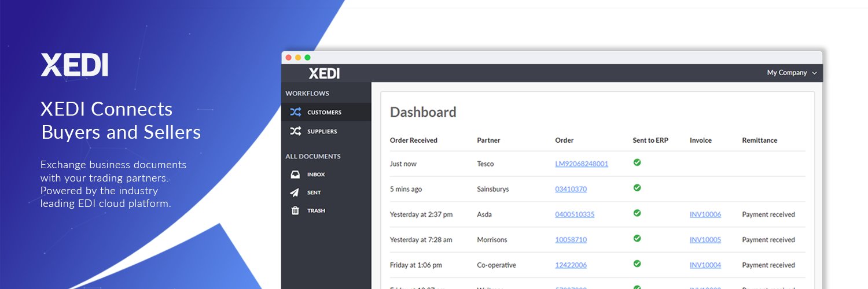868x289 pixels.
Task: Click the green Sent to ERP check for Morrisons
Action: pos(637,238)
